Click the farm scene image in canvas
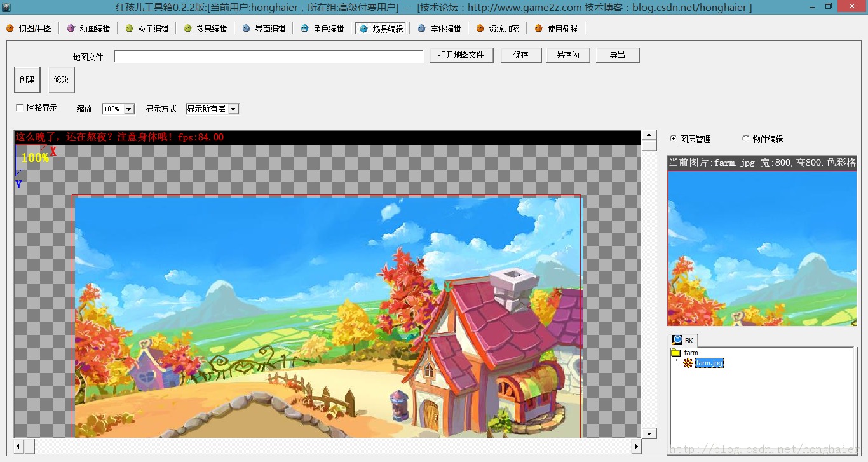The height and width of the screenshot is (462, 868). pyautogui.click(x=328, y=317)
